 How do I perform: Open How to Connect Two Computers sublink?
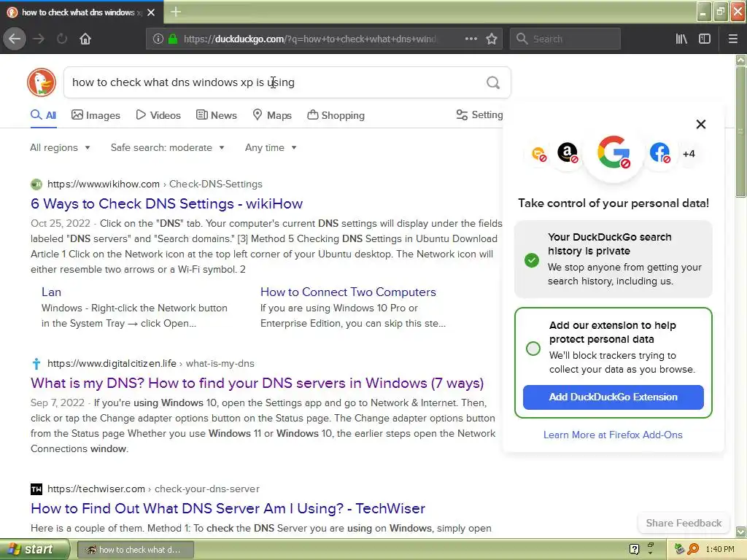point(348,292)
